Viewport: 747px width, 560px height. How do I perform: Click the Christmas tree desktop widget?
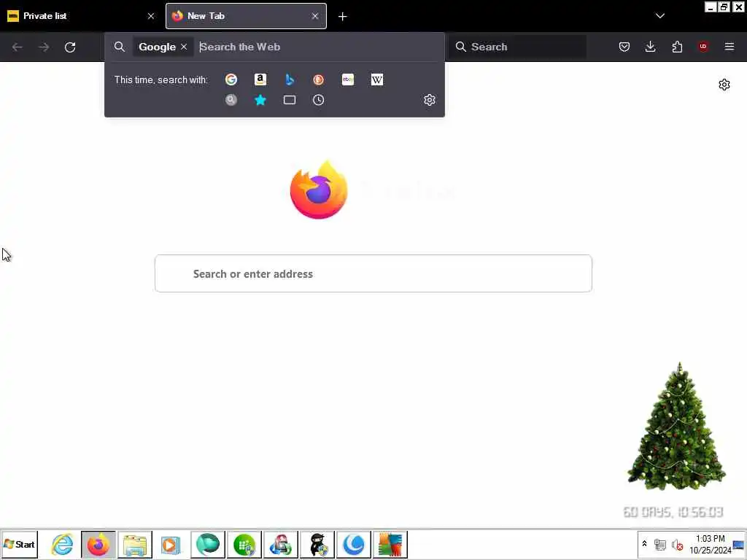coord(677,426)
